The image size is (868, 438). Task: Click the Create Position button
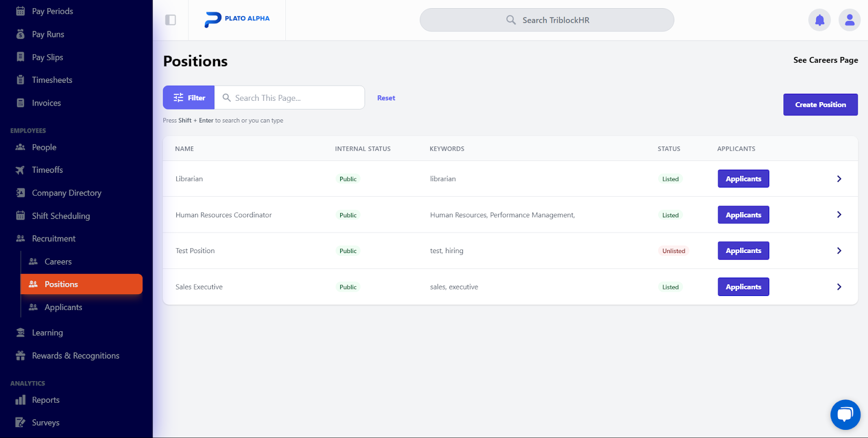tap(820, 105)
